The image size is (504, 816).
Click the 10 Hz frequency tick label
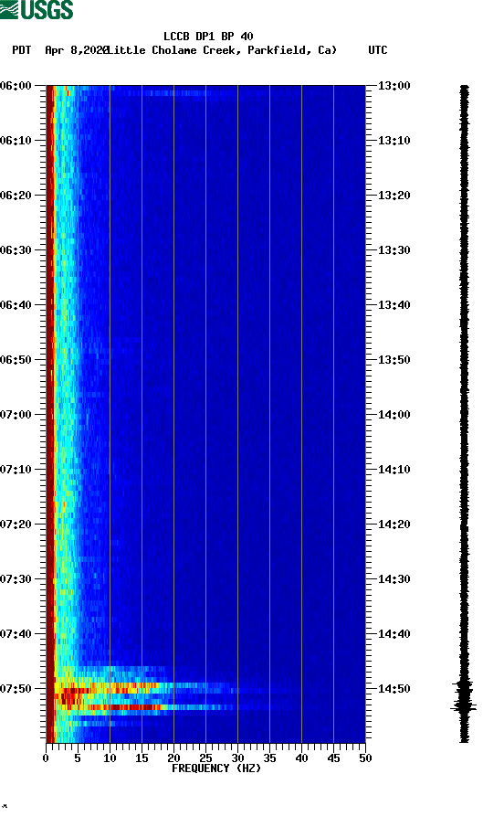(x=110, y=758)
